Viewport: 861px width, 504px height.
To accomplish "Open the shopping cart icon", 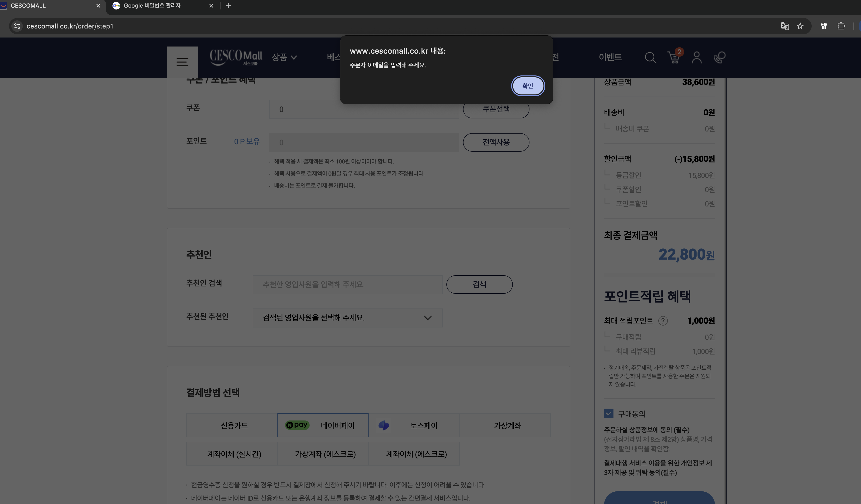I will (x=674, y=57).
